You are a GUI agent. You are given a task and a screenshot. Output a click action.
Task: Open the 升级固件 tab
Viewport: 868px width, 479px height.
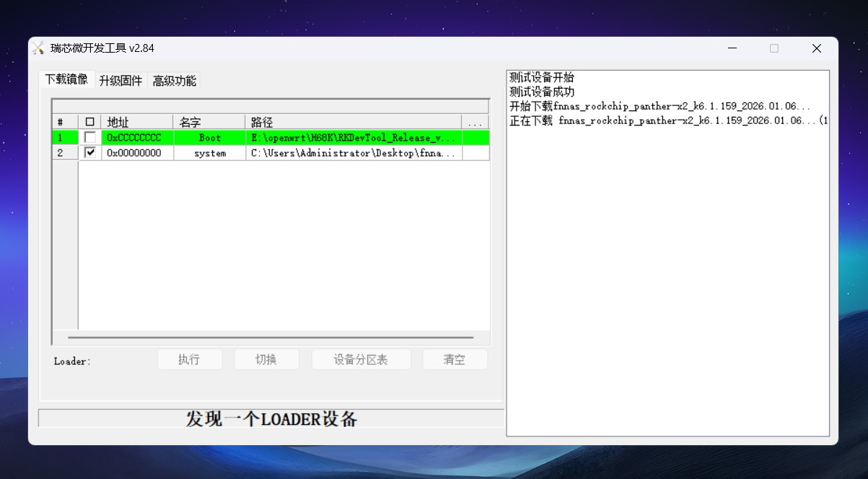120,81
